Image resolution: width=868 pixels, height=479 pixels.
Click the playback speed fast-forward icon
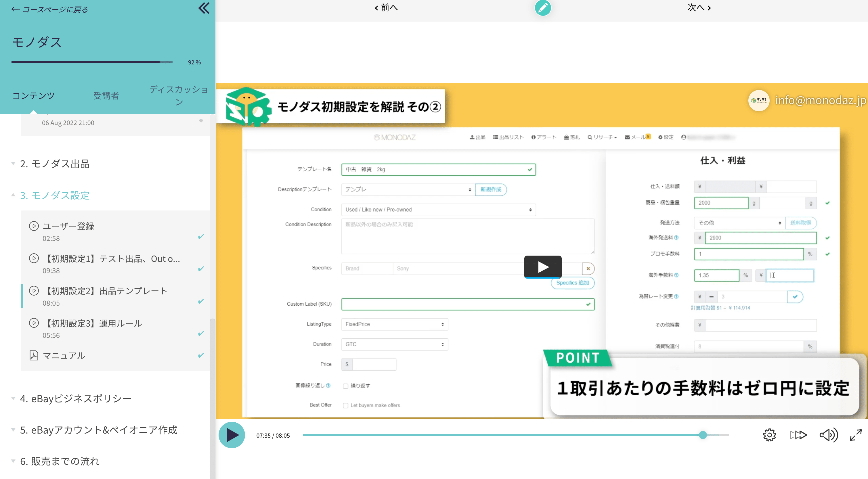click(x=798, y=435)
